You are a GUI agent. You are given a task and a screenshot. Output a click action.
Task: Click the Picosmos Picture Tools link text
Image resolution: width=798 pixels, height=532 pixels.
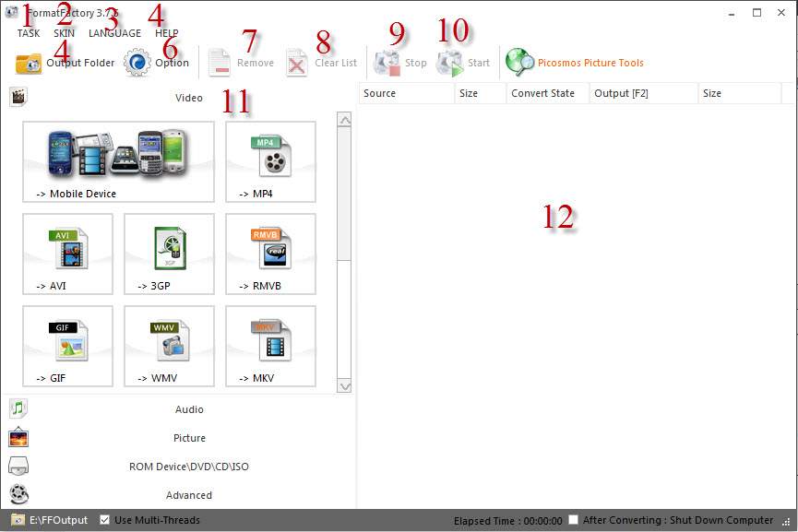tap(590, 63)
